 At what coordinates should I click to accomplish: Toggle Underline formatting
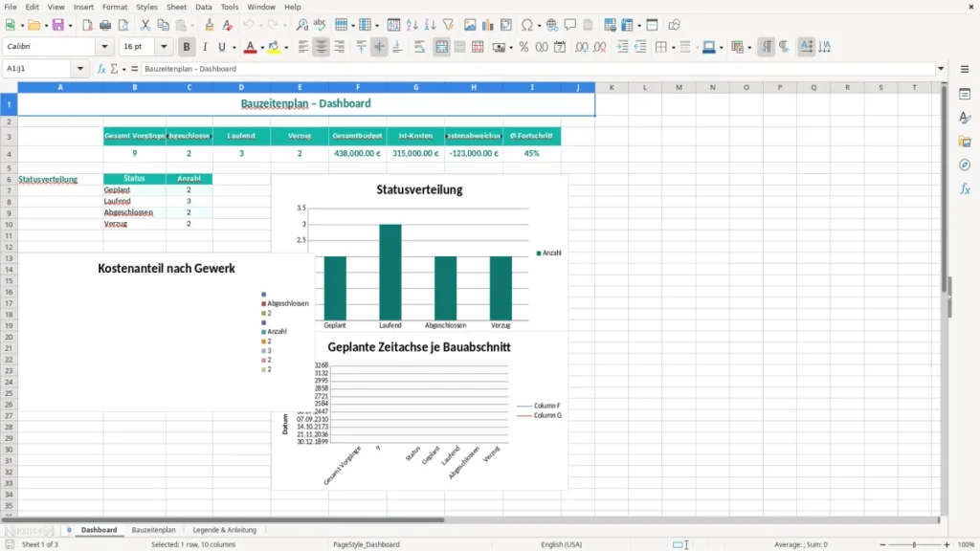(222, 47)
